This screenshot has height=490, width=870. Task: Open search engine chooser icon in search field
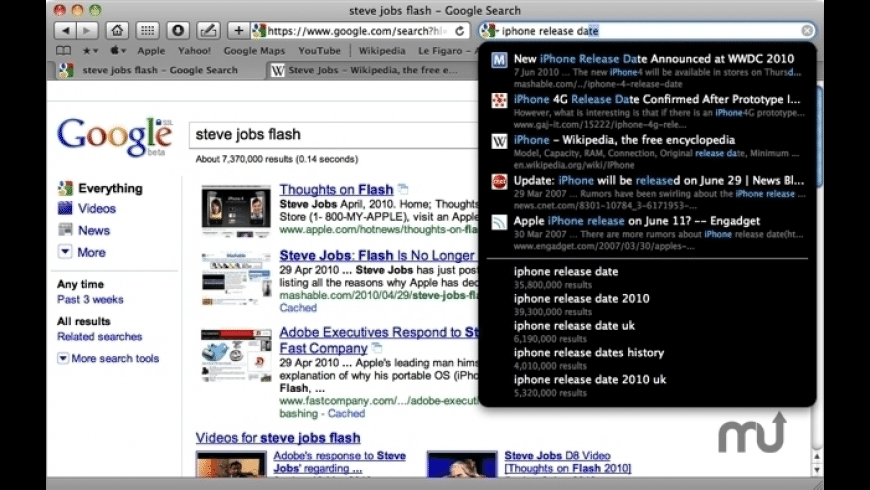(x=489, y=31)
